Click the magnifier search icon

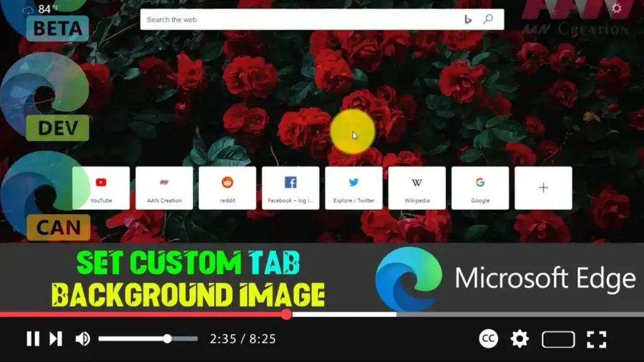[x=488, y=19]
